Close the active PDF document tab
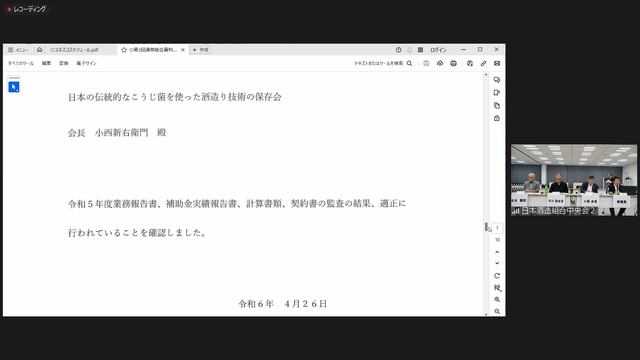This screenshot has height=360, width=640. [x=183, y=50]
